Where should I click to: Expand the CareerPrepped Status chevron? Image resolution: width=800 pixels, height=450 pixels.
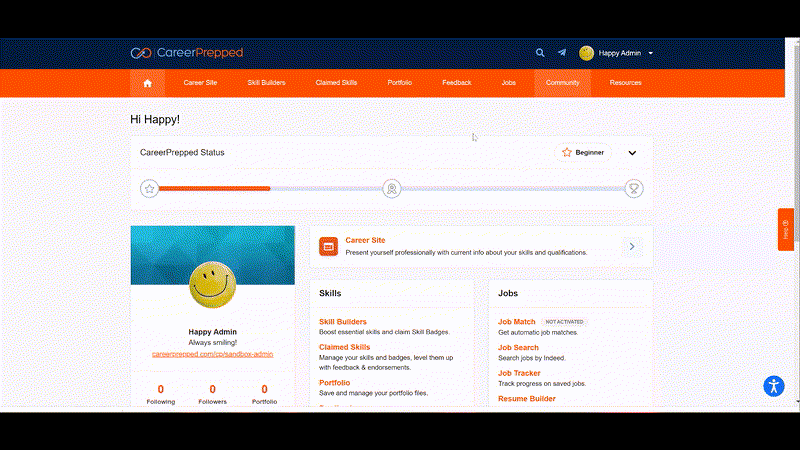[x=632, y=153]
